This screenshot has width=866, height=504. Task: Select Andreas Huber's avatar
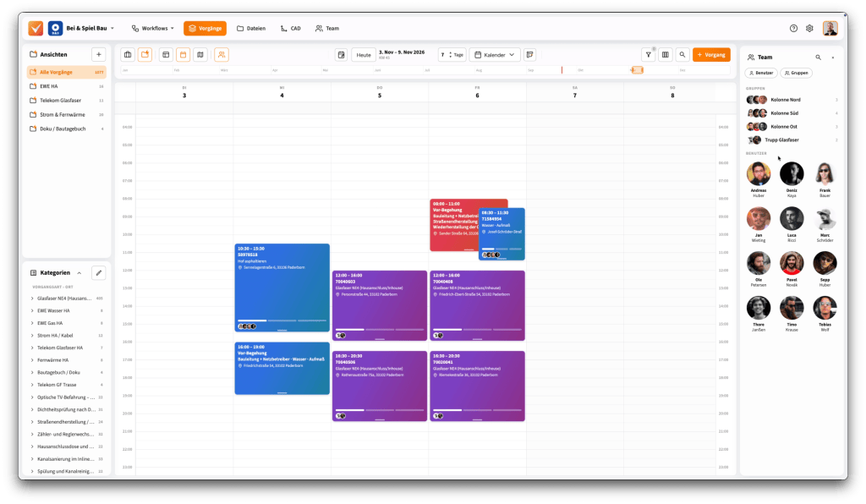click(759, 174)
